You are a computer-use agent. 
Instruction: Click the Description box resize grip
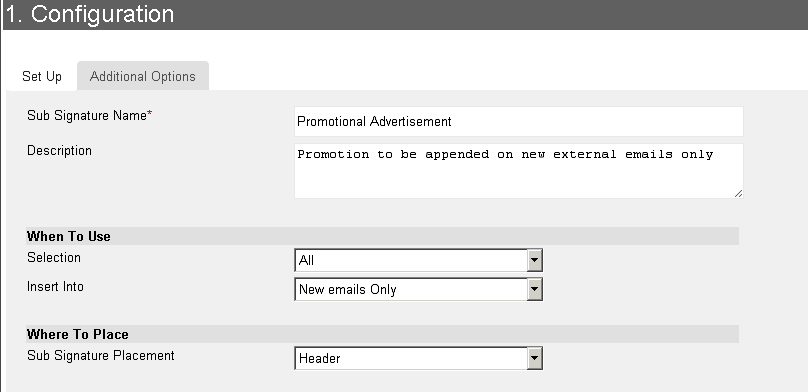pyautogui.click(x=738, y=194)
